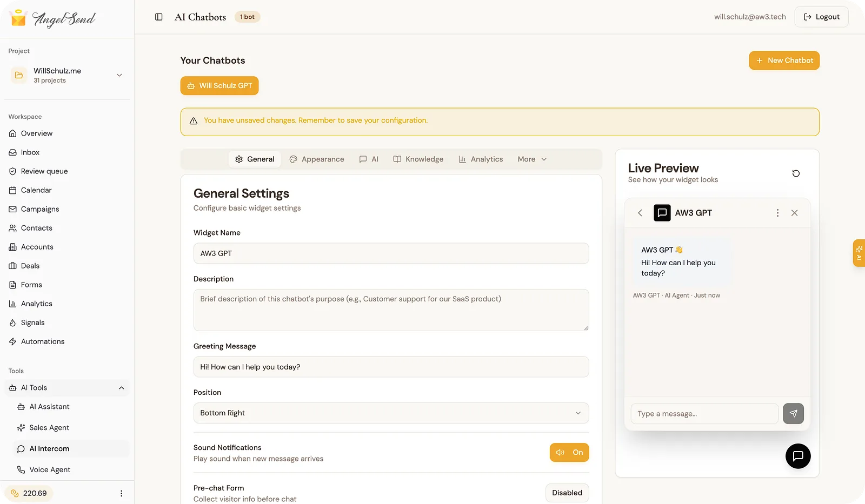Switch to the AI tab

369,159
